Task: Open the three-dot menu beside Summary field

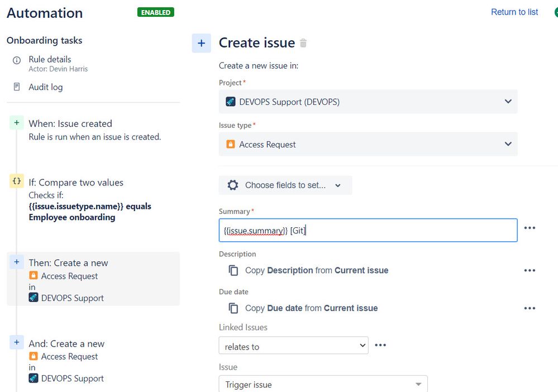Action: [x=530, y=228]
